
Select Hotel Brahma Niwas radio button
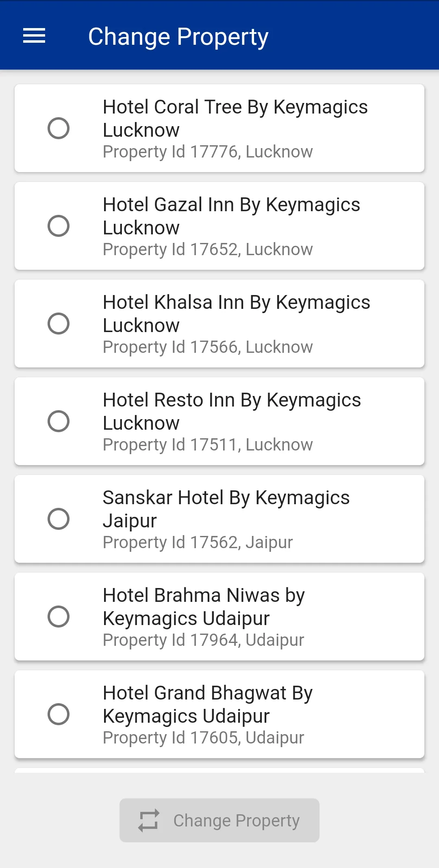point(59,617)
